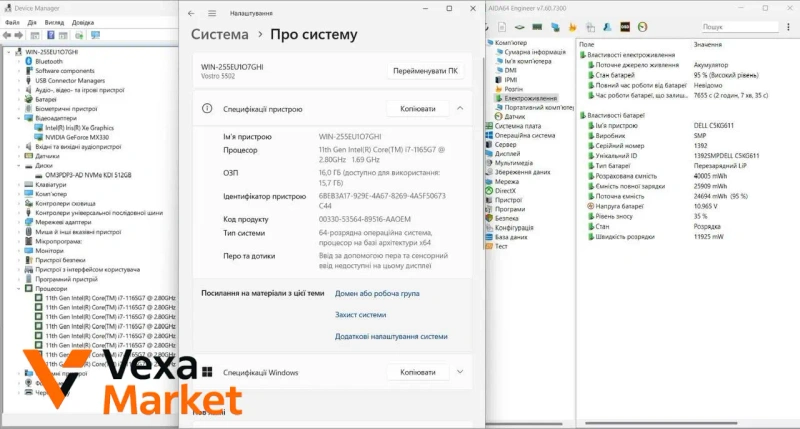Open the Settings hamburger navigation menu
Image resolution: width=800 pixels, height=429 pixels.
(x=212, y=13)
